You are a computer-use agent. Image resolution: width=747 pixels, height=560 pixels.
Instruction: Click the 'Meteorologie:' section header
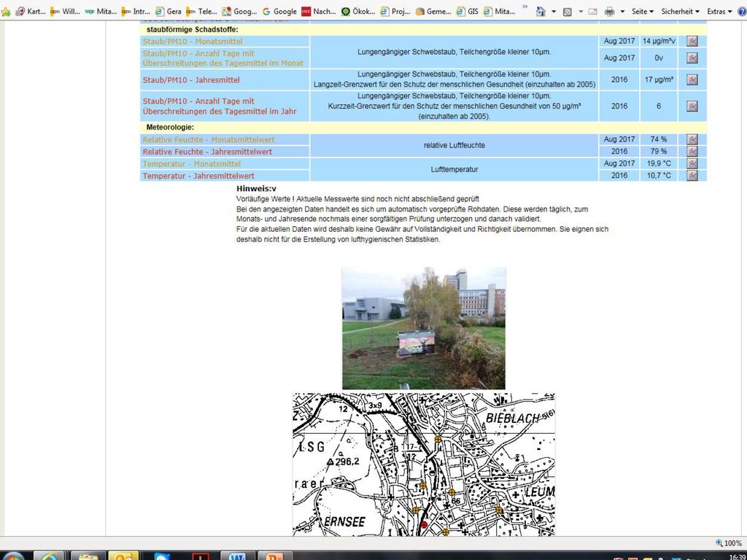(170, 127)
